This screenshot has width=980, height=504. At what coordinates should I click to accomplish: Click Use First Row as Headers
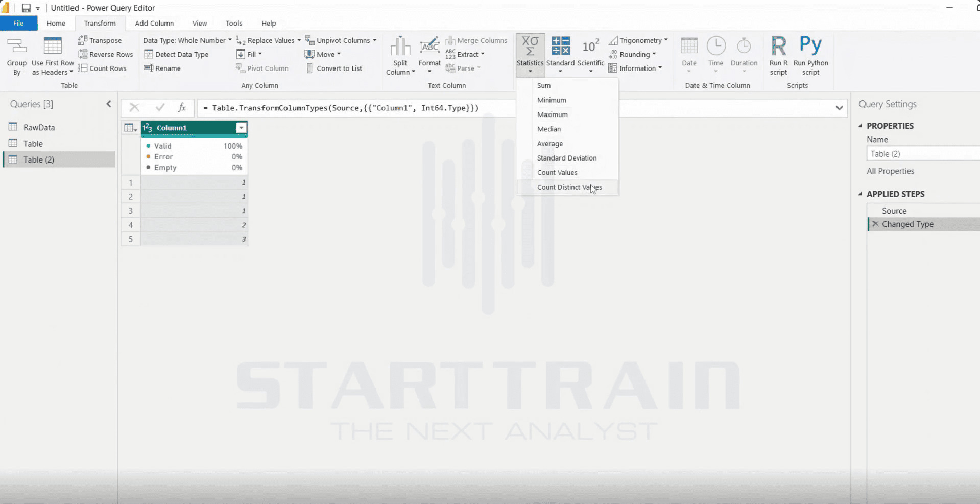click(x=53, y=57)
